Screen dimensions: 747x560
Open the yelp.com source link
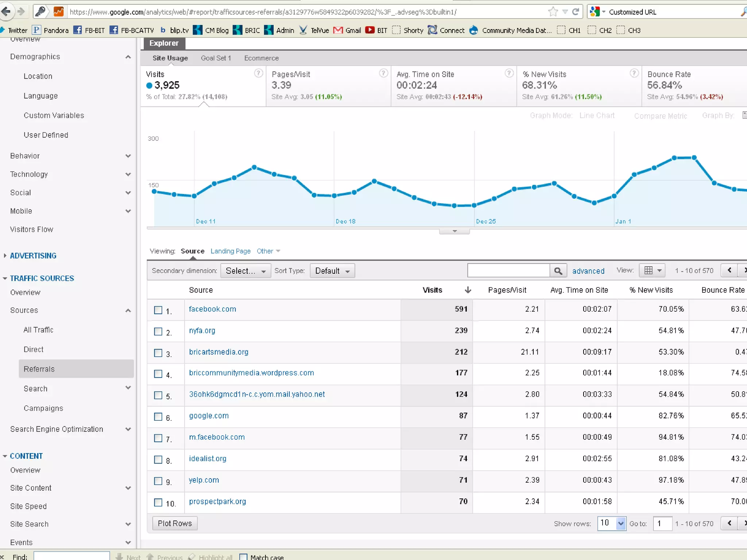pyautogui.click(x=204, y=480)
